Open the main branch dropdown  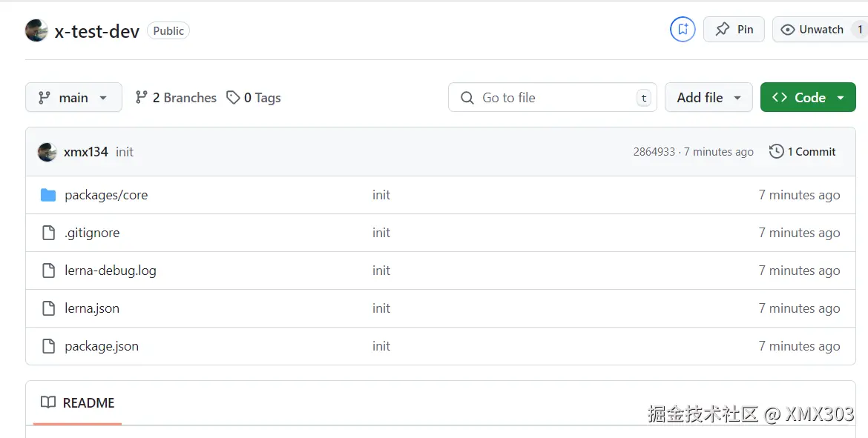point(73,98)
